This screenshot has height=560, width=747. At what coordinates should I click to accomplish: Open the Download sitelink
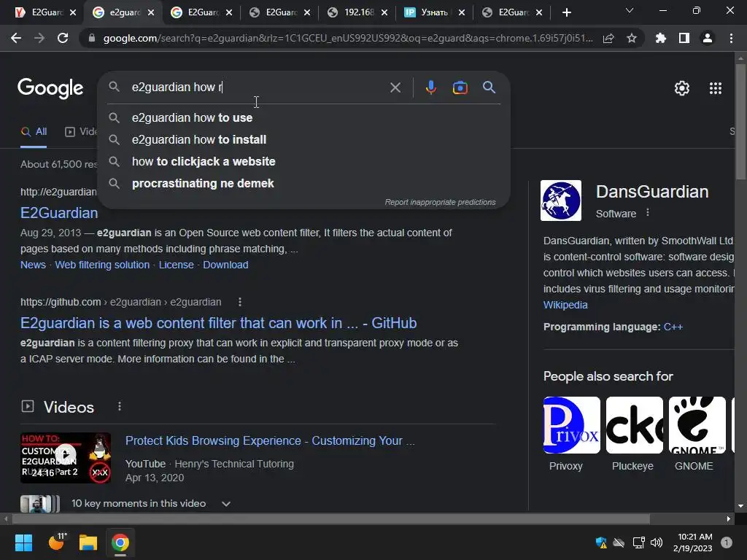click(226, 265)
